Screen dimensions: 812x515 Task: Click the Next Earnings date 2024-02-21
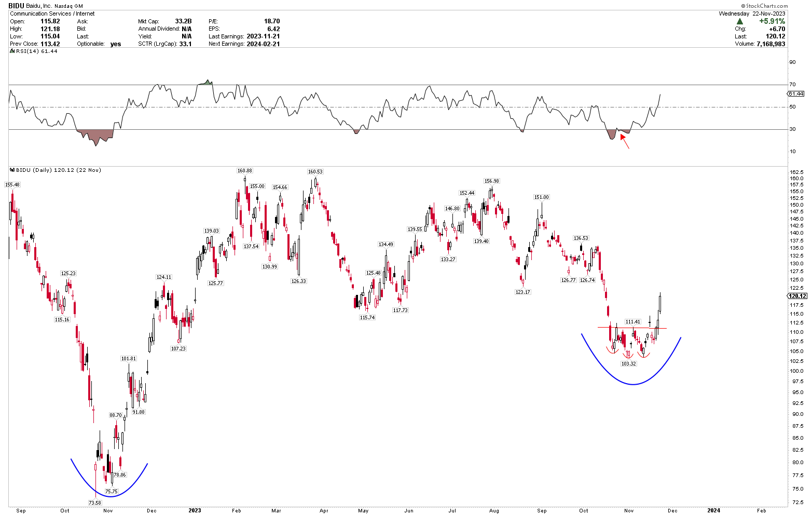pos(263,44)
